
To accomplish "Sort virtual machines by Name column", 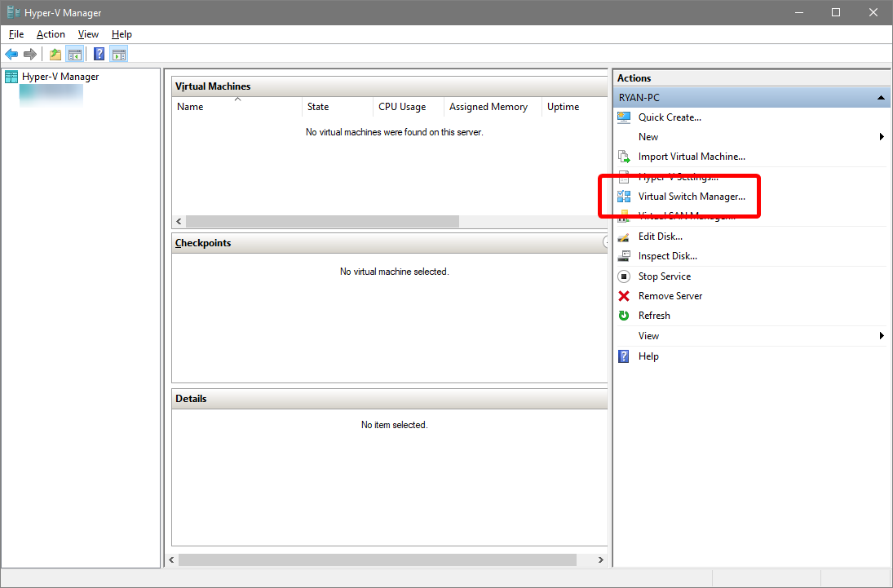I will [x=237, y=107].
